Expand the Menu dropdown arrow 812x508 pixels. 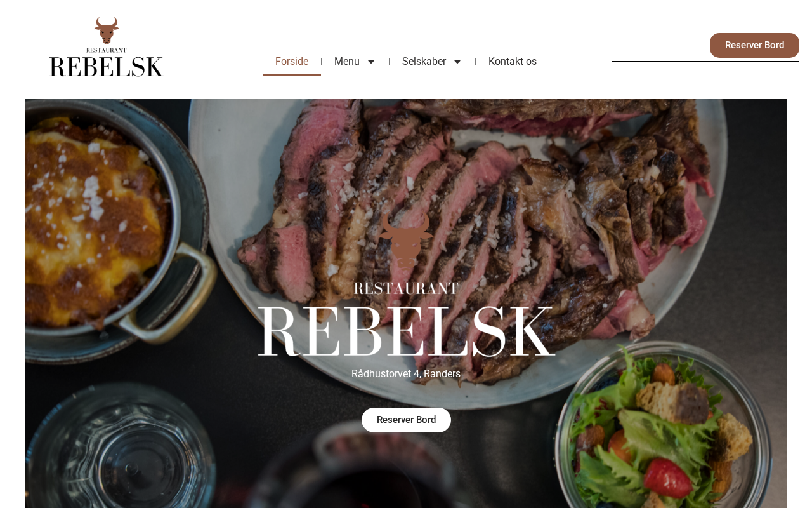[x=371, y=62]
